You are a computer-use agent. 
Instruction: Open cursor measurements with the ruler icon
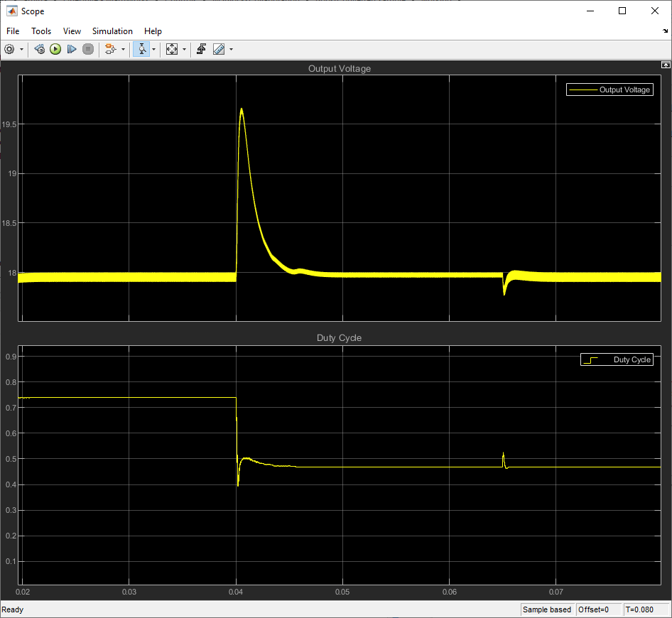click(219, 49)
